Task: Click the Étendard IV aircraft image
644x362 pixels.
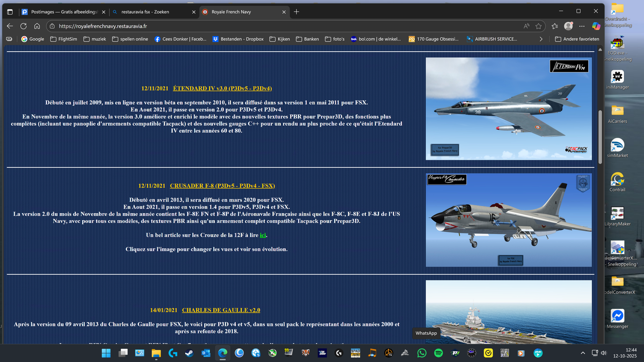Action: 508,109
